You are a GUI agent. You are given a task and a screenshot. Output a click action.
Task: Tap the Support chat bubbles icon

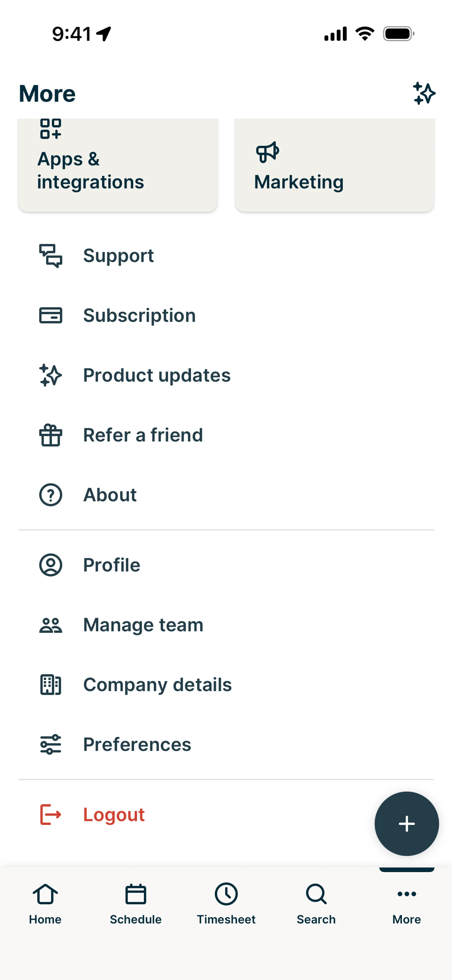(51, 256)
